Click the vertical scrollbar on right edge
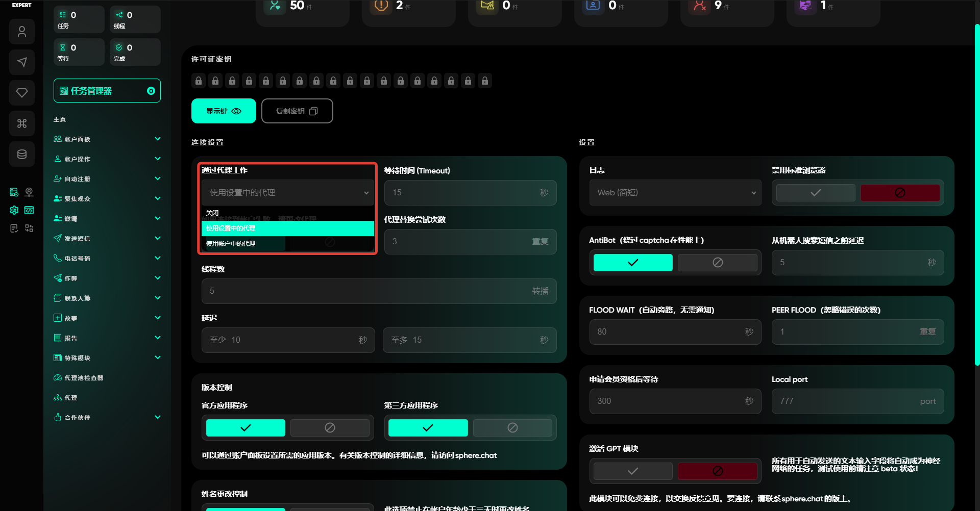980x511 pixels. tap(976, 194)
